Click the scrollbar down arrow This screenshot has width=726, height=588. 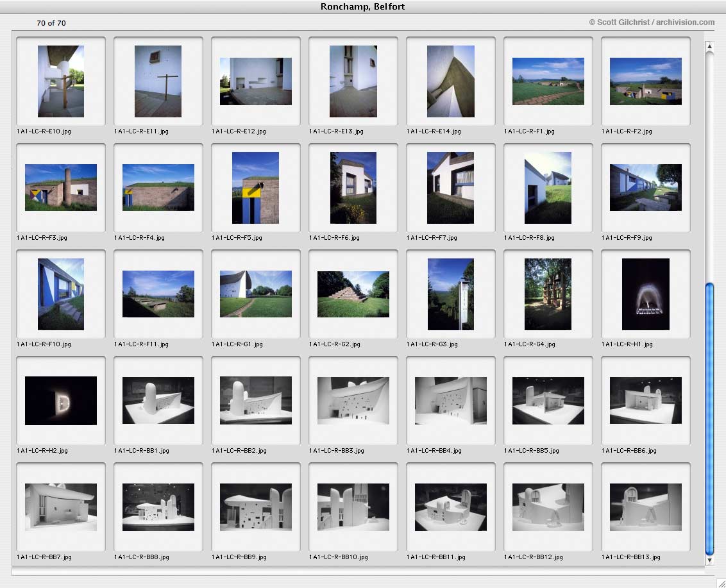(x=709, y=560)
